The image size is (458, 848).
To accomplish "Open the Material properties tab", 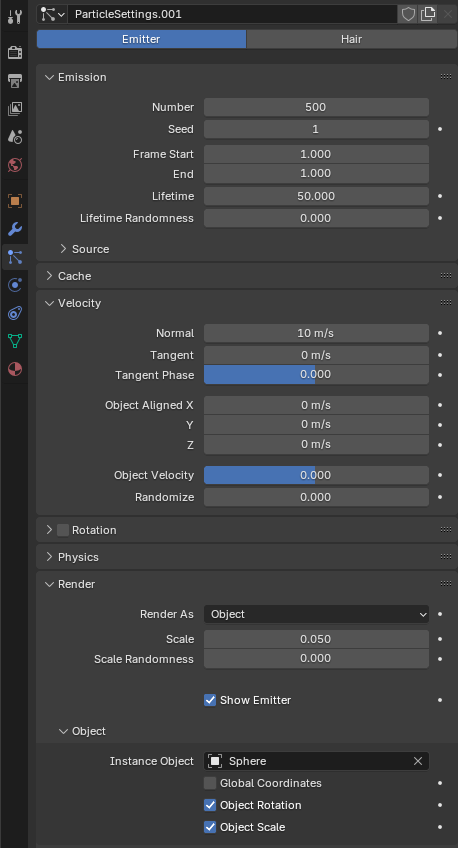I will (x=15, y=369).
